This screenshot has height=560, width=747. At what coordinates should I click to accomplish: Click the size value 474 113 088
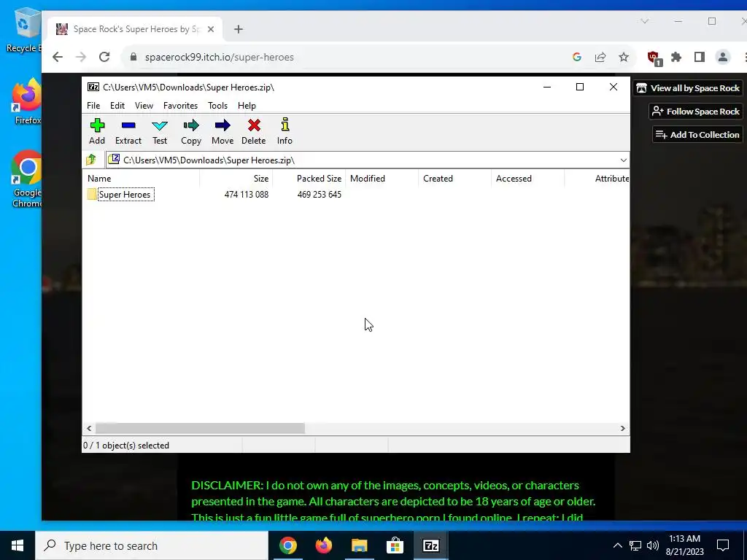pyautogui.click(x=247, y=194)
